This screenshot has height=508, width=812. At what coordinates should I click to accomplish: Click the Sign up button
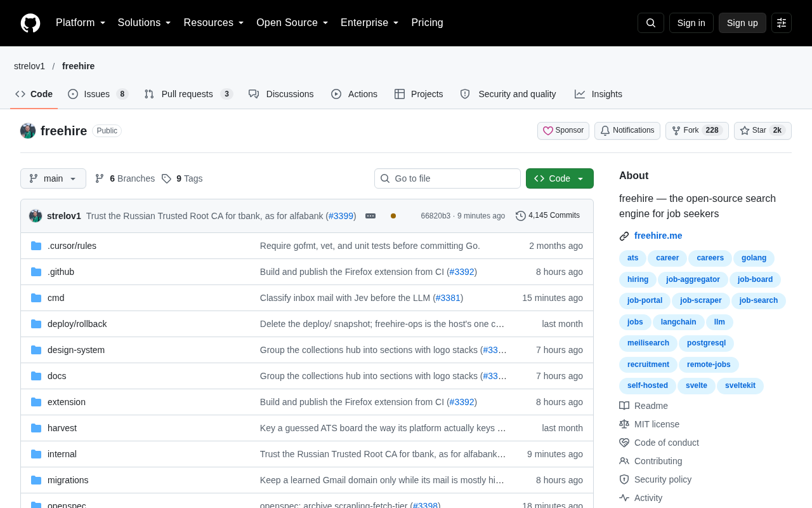(x=742, y=23)
